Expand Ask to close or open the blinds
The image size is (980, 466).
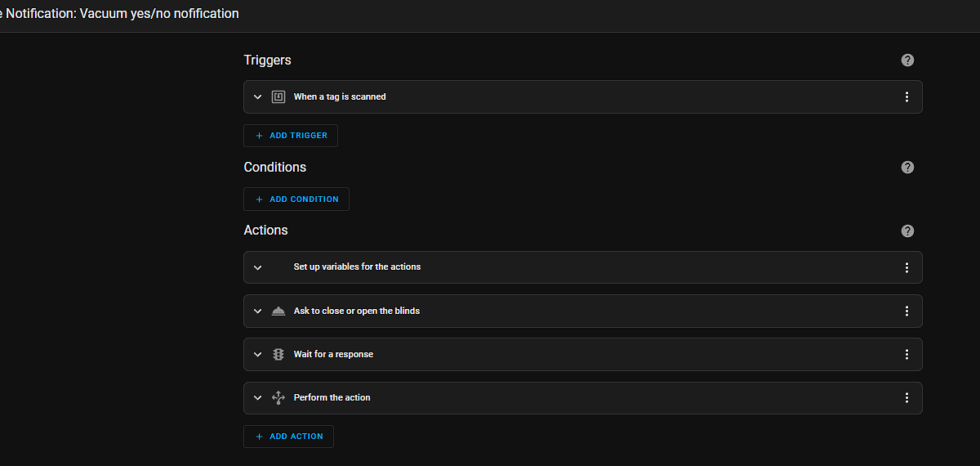(x=257, y=311)
